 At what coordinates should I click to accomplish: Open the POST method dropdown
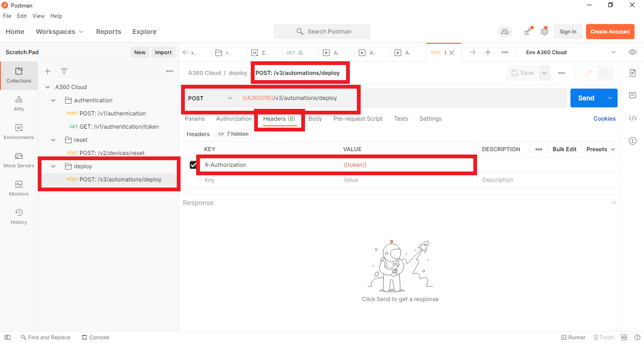[x=210, y=98]
